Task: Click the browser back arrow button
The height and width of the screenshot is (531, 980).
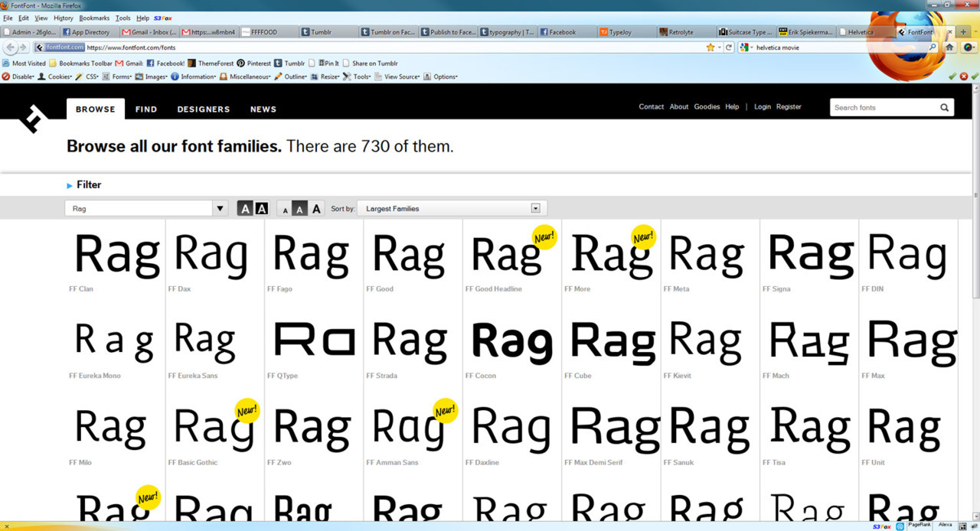Action: (11, 47)
